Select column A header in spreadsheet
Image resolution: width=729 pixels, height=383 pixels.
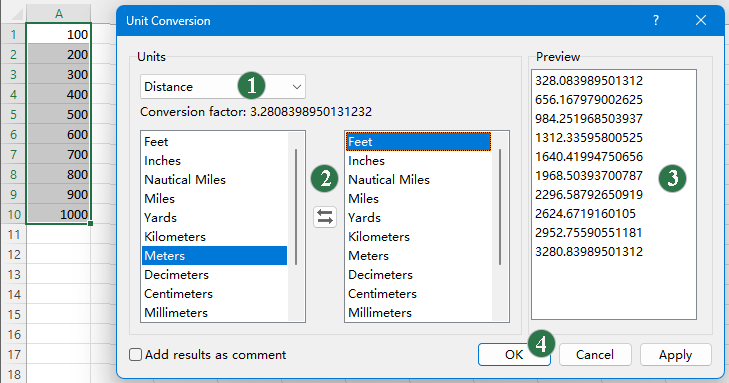[x=59, y=13]
